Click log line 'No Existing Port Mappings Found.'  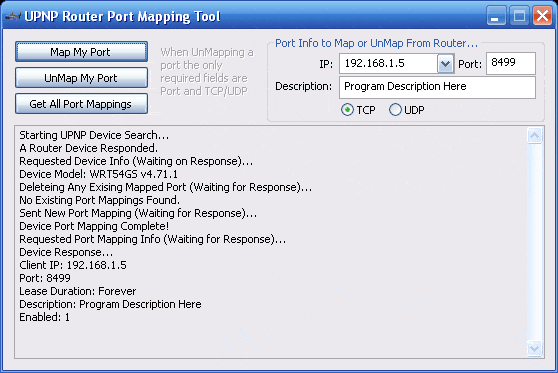tap(99, 200)
